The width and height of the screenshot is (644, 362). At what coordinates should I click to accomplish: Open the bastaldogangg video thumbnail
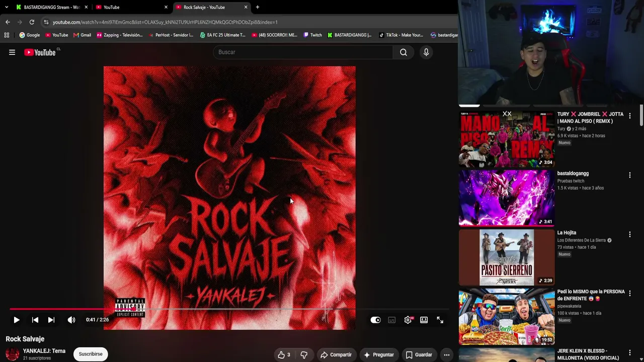point(507,198)
